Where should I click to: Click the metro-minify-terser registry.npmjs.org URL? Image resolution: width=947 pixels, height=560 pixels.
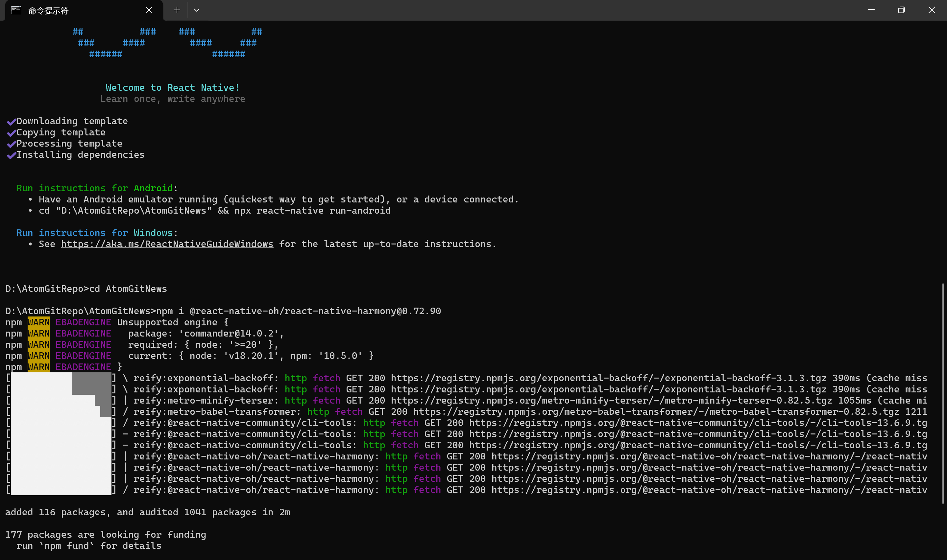click(x=611, y=400)
